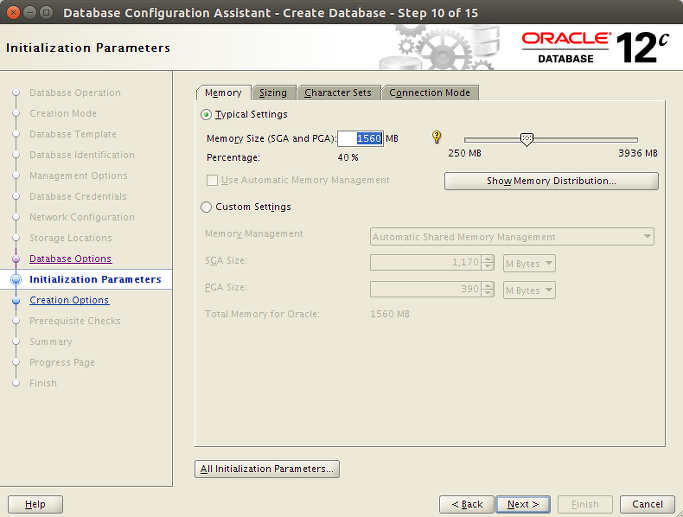Click the Storage Locations step

point(71,238)
